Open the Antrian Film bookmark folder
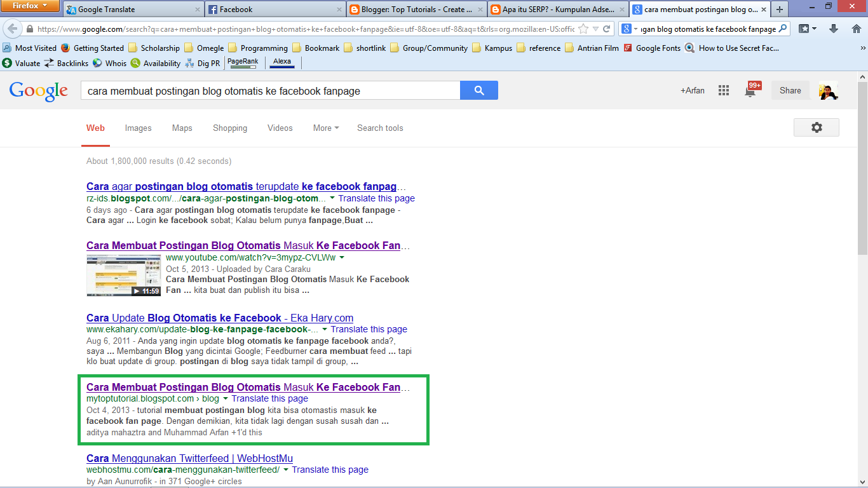Image resolution: width=868 pixels, height=488 pixels. [x=592, y=48]
